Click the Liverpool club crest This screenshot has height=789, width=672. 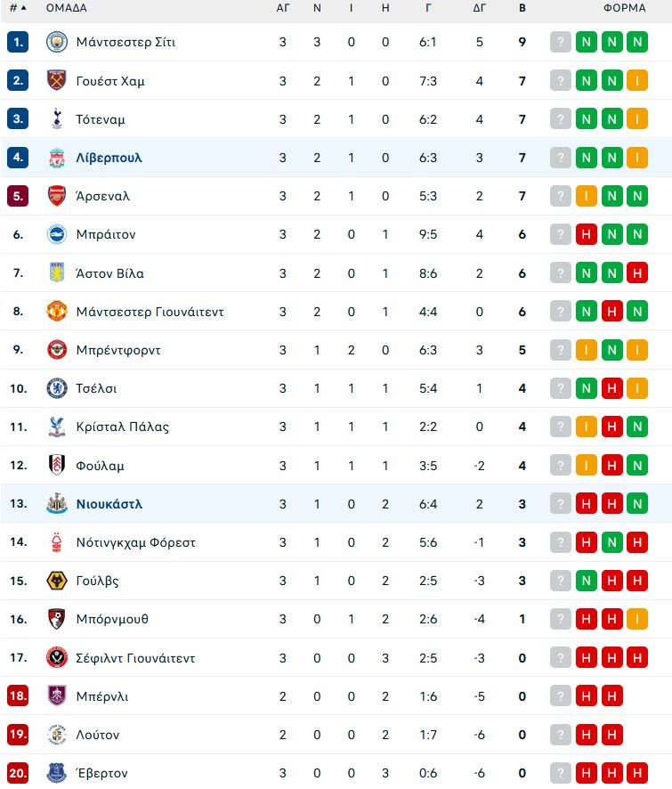click(57, 158)
